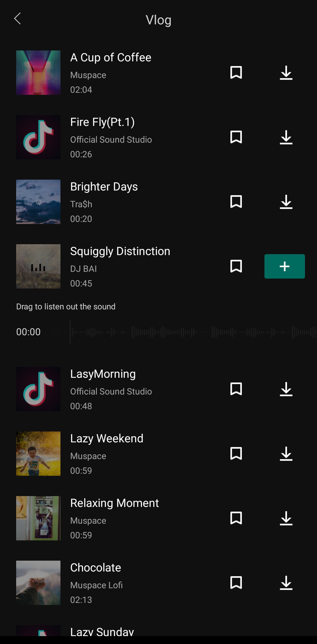Click 'Brighter Days' album art thumbnail
This screenshot has width=317, height=644.
(x=38, y=201)
